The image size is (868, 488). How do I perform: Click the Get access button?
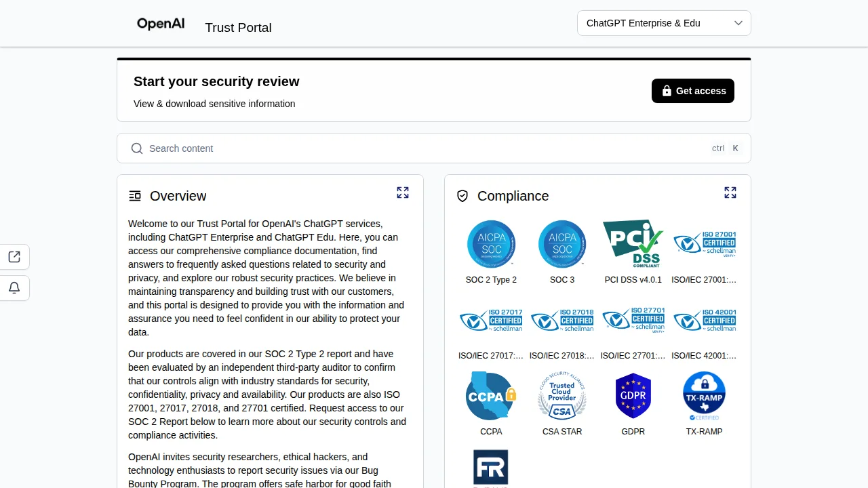[x=693, y=91]
